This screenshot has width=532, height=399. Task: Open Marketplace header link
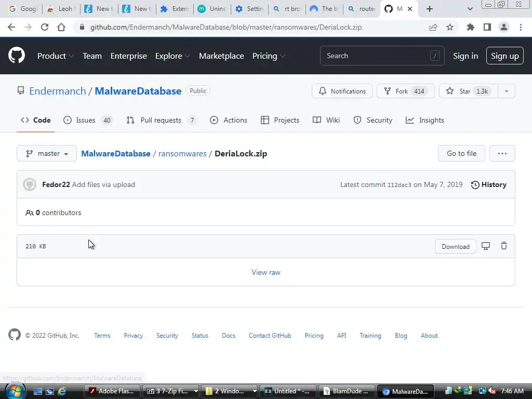click(x=221, y=56)
